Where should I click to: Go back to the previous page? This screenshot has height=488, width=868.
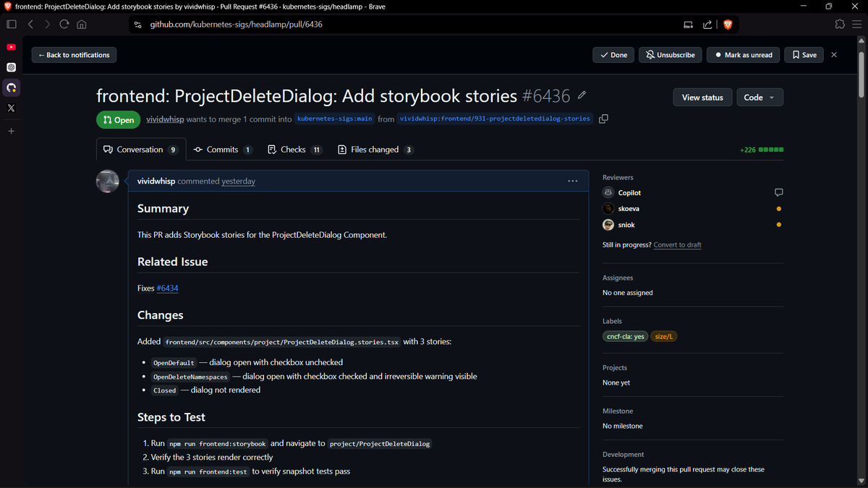(x=30, y=24)
